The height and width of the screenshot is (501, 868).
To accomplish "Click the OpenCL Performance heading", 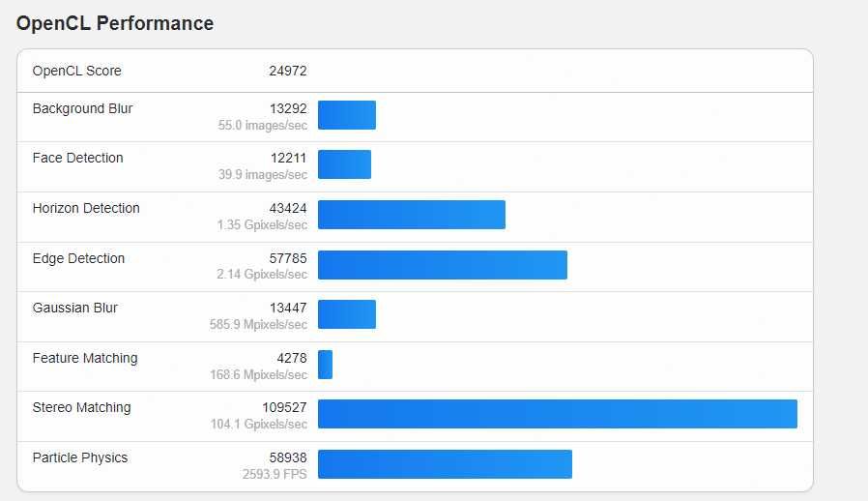I will pyautogui.click(x=115, y=23).
